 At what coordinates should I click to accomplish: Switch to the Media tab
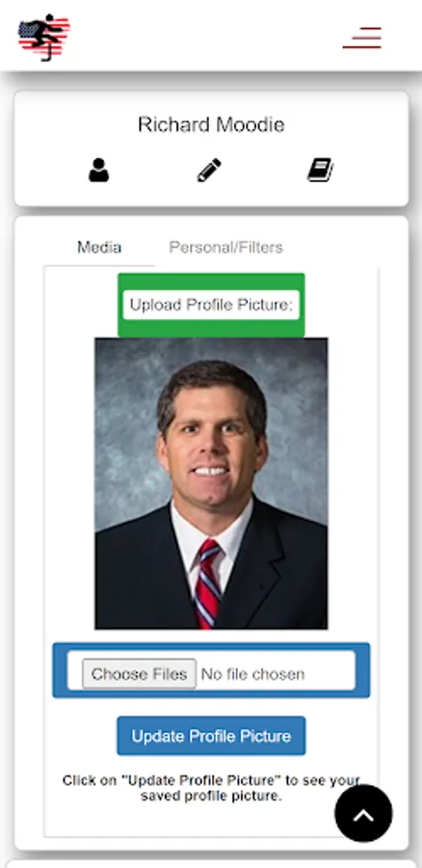pos(99,247)
